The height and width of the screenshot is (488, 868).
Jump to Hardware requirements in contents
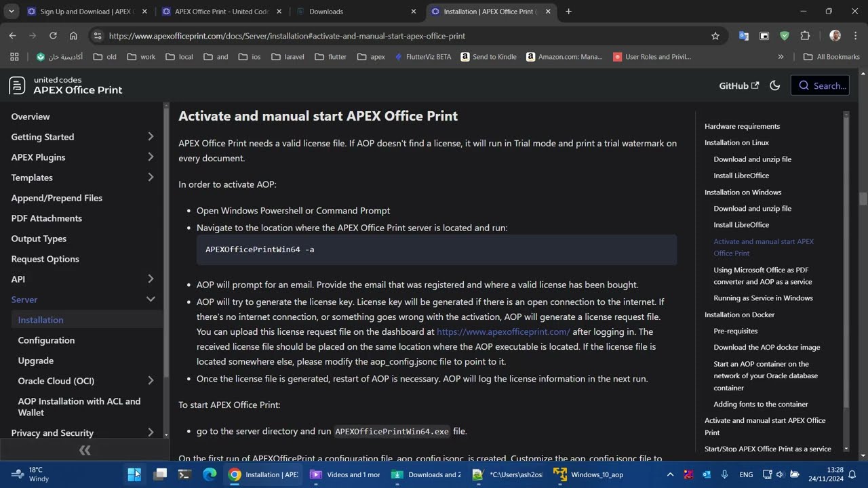coord(742,126)
